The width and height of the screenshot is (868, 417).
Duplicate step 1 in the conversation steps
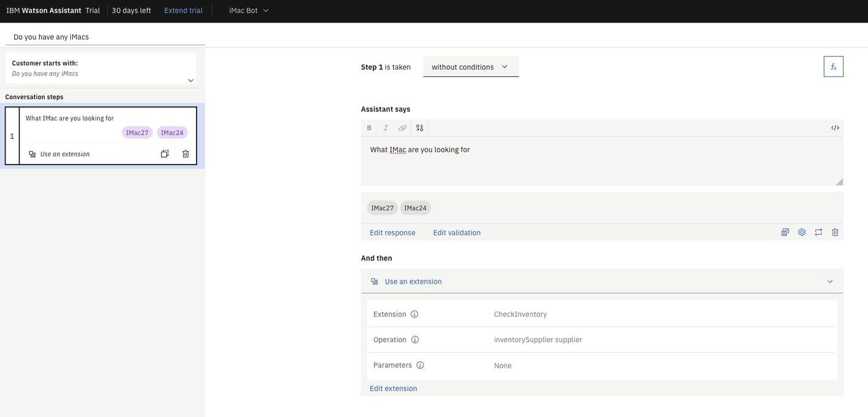[x=165, y=154]
